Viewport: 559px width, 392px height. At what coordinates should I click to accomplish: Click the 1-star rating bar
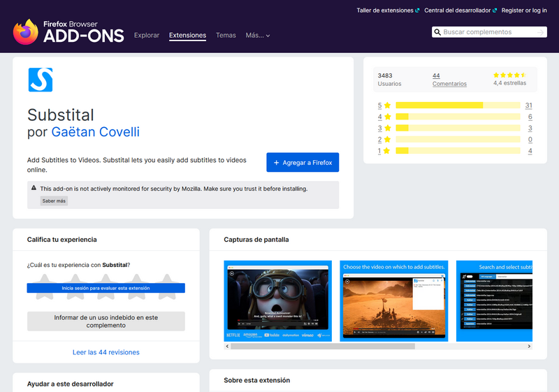[458, 151]
